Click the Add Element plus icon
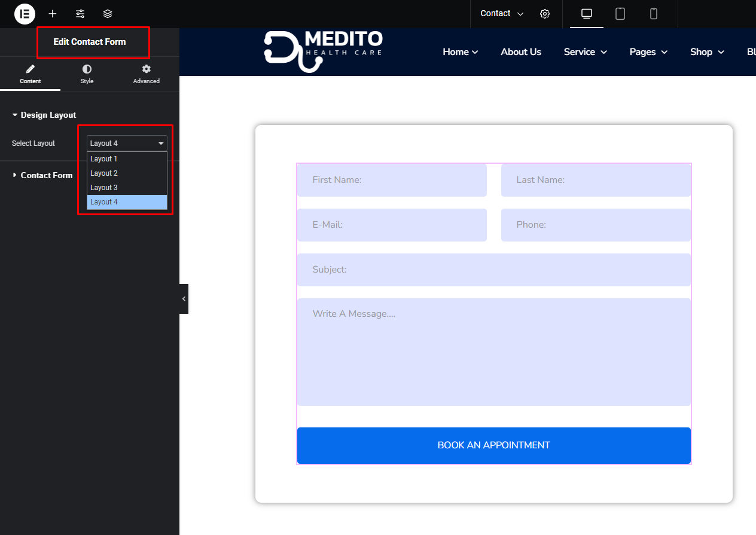The width and height of the screenshot is (756, 535). point(53,14)
